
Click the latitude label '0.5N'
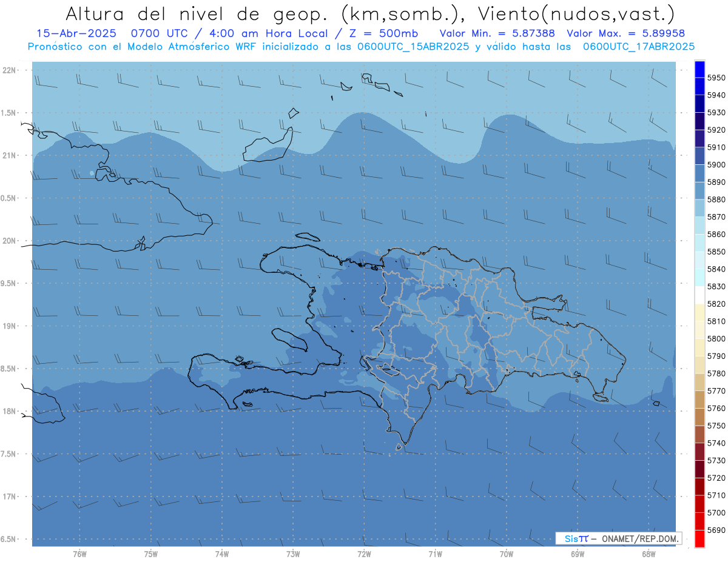coord(8,198)
